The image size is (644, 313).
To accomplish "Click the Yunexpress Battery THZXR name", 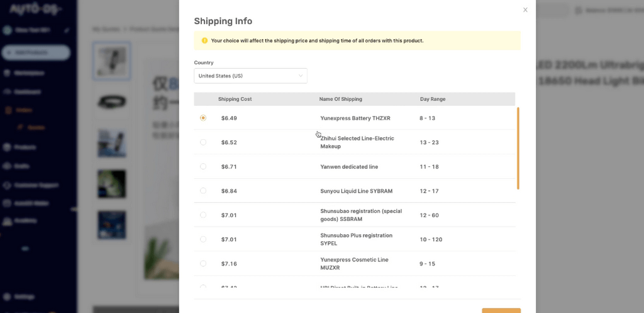I will [355, 118].
